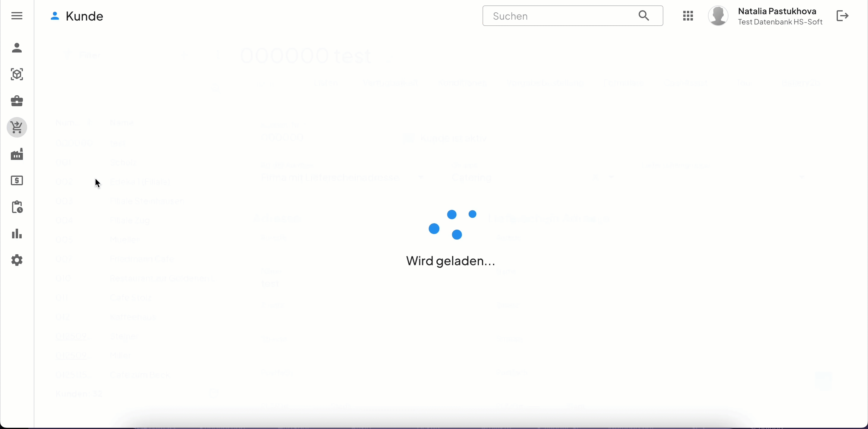Open the customer contacts icon in sidebar
Screen dimensions: 868x429
point(17,48)
